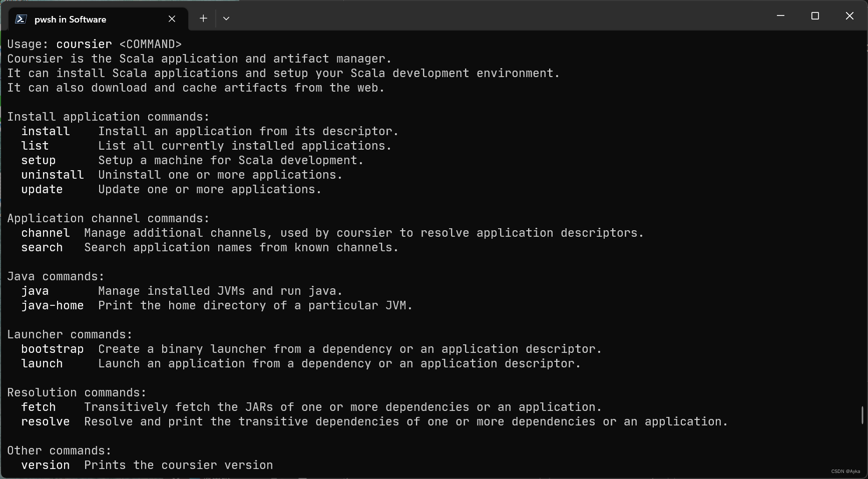This screenshot has width=868, height=479.
Task: Click 'bootstrap' under Launcher commands
Action: [52, 349]
